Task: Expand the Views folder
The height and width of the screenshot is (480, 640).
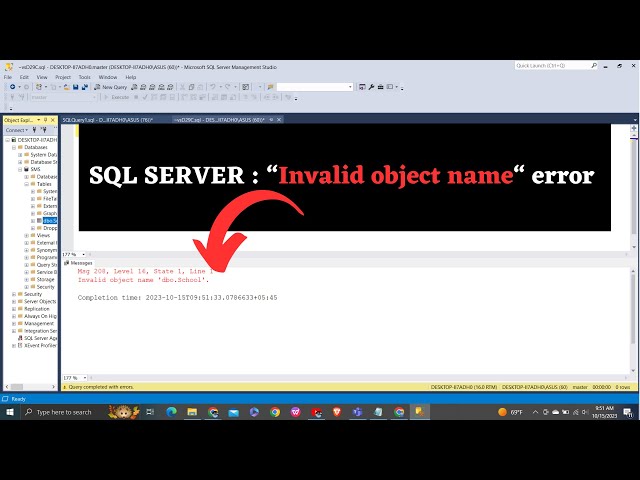Action: pos(27,236)
